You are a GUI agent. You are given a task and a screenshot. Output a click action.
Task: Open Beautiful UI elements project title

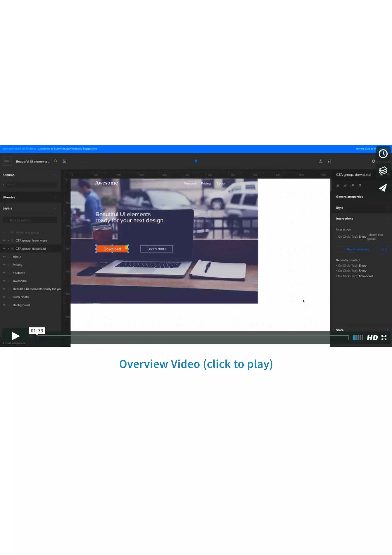(x=33, y=162)
